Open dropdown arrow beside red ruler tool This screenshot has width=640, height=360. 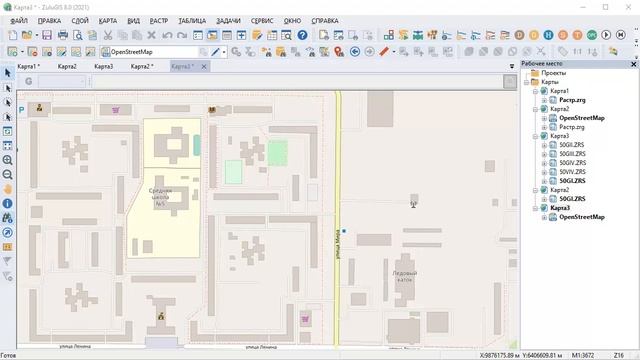393,52
